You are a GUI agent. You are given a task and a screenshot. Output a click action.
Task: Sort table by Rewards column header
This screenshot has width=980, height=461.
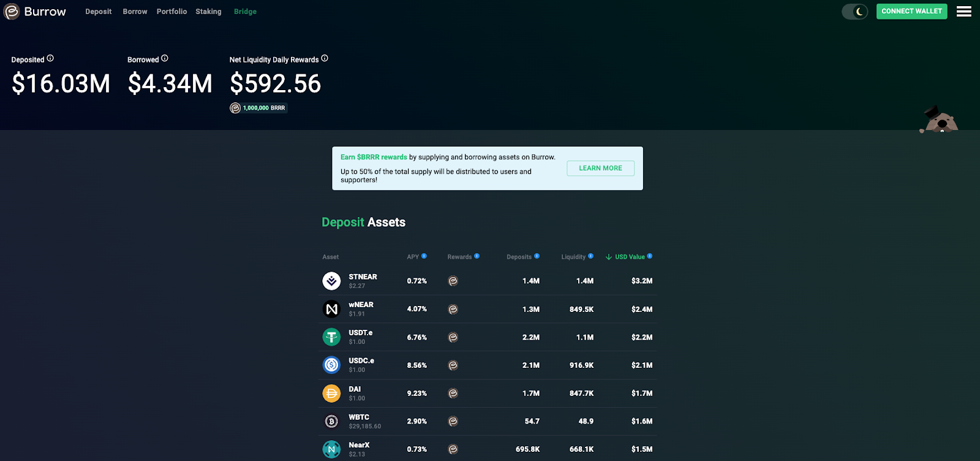459,257
